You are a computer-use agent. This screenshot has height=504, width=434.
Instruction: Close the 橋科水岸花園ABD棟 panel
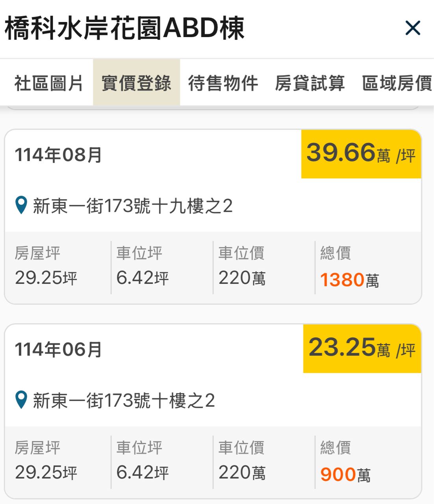coord(413,28)
